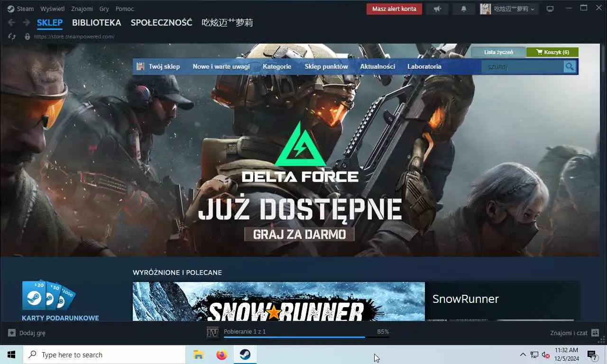Open the SnowRunner featured banner image
607x364 pixels.
(279, 301)
